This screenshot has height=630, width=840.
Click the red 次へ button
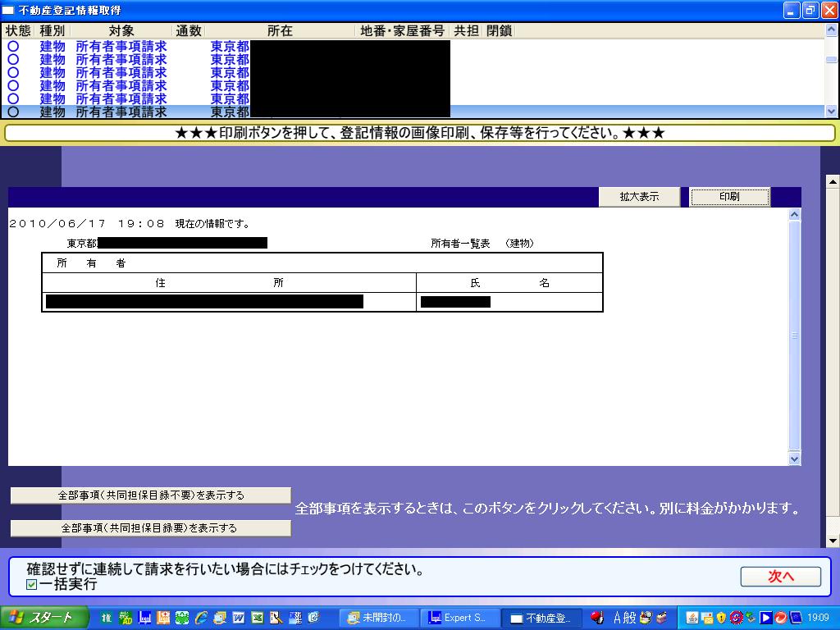(x=781, y=577)
